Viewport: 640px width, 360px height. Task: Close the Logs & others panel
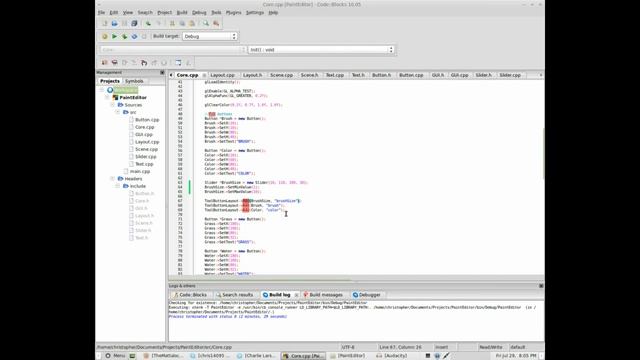(x=541, y=286)
